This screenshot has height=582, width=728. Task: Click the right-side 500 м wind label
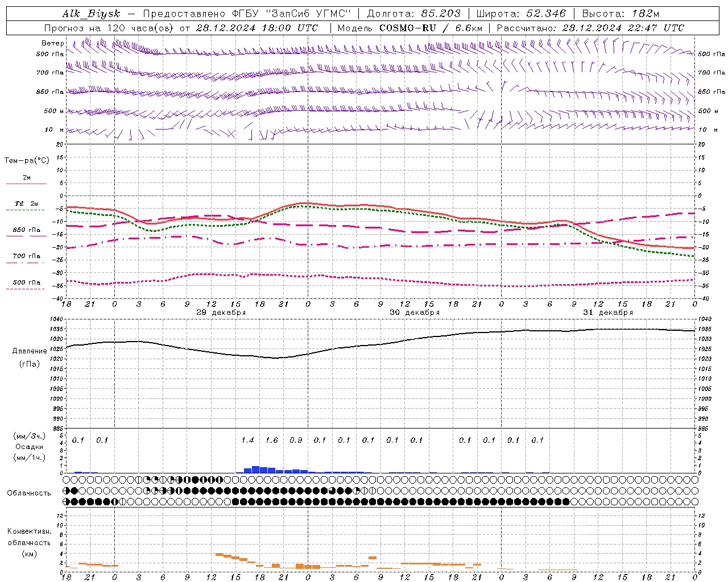point(708,111)
